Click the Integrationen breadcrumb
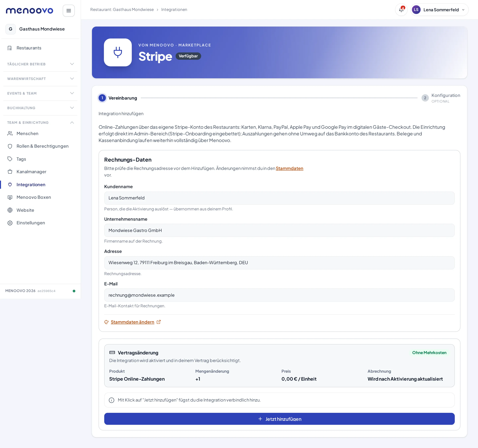 click(174, 10)
